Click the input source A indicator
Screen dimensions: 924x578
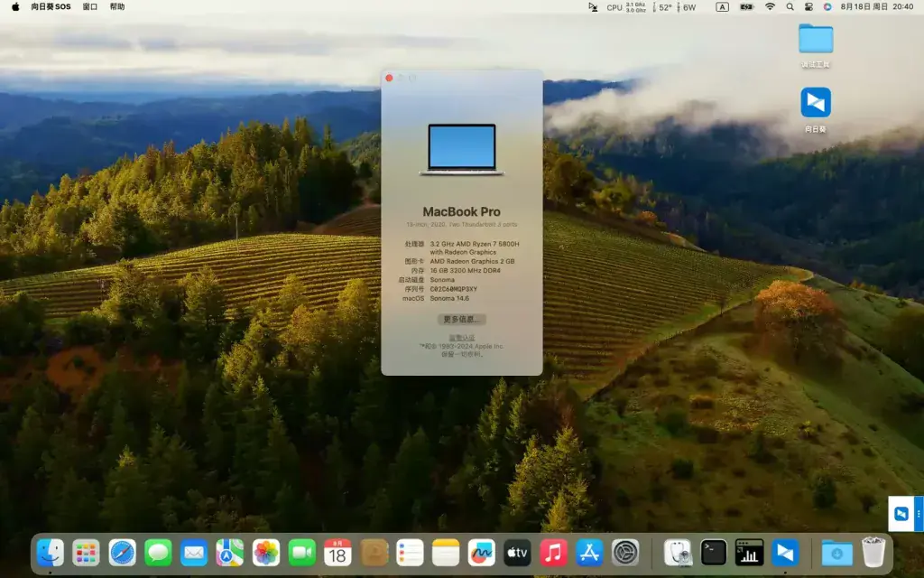[x=722, y=6]
